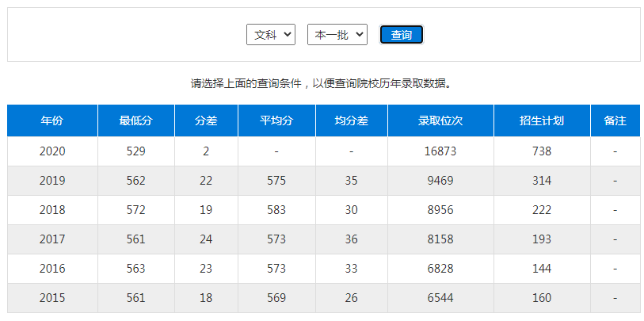Select the 最低分 column header

tap(135, 120)
